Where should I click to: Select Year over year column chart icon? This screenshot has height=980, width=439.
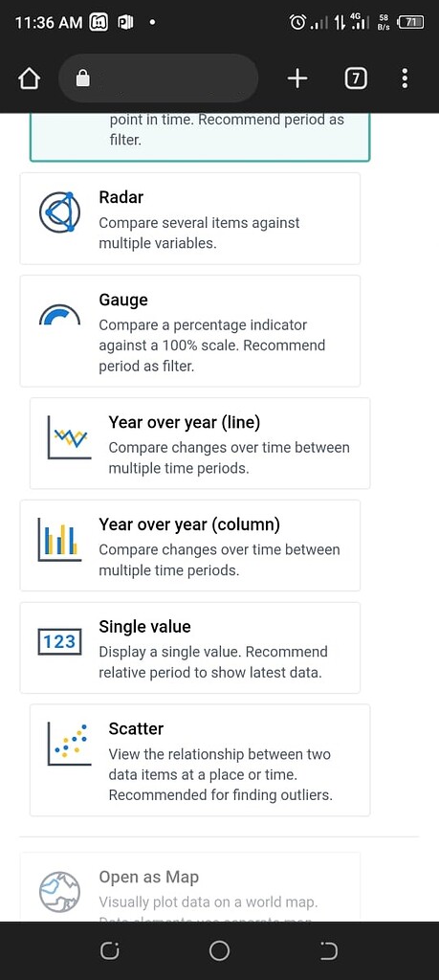[60, 540]
